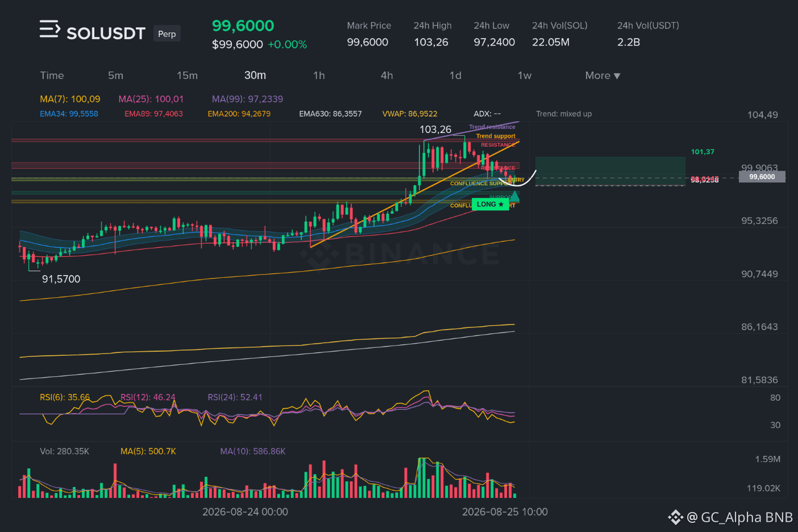Click the volume MA(5): 500.7K label
Screen dimensions: 798x532
[x=148, y=451]
